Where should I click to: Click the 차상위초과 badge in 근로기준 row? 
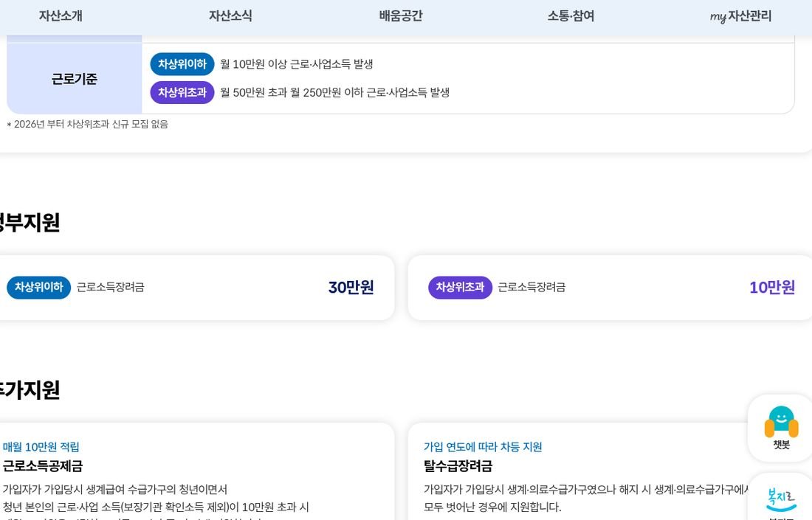click(182, 93)
